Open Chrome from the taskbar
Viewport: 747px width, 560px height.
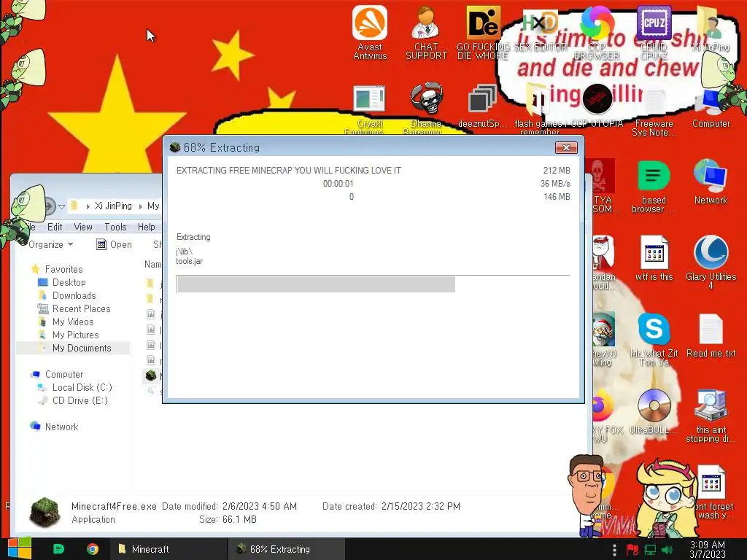93,549
